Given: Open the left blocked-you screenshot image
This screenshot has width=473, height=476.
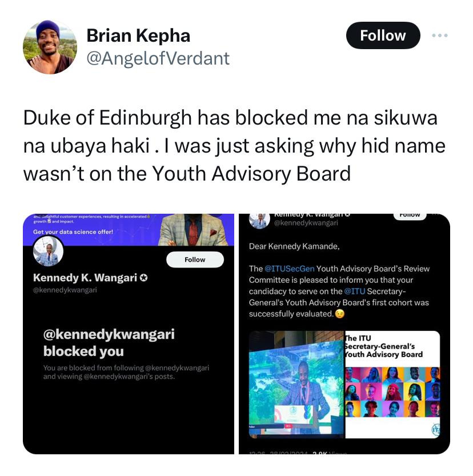Looking at the screenshot, I should (x=129, y=334).
